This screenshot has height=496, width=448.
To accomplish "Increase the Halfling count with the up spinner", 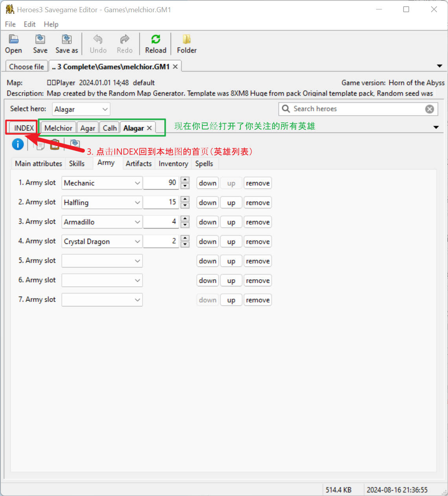I will pos(185,199).
